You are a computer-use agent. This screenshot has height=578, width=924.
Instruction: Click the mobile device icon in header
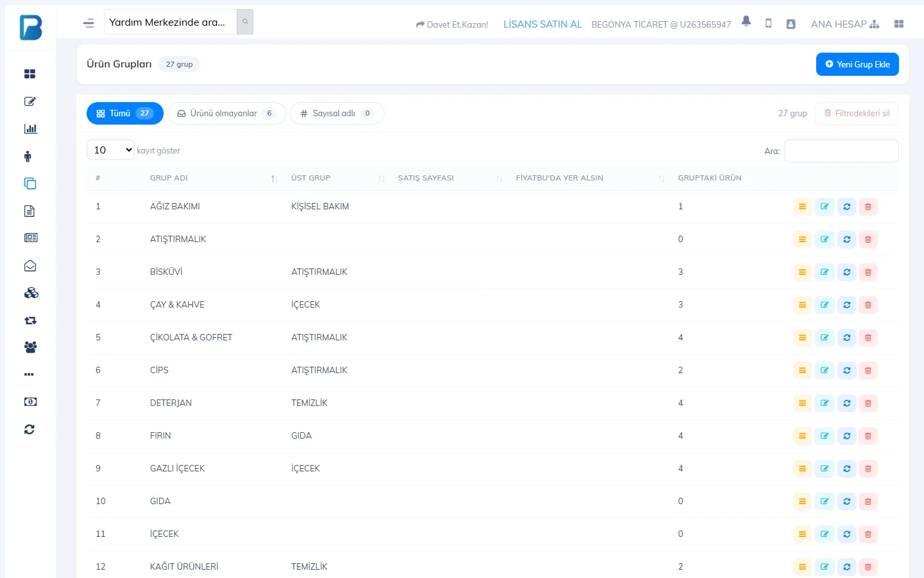pyautogui.click(x=769, y=23)
